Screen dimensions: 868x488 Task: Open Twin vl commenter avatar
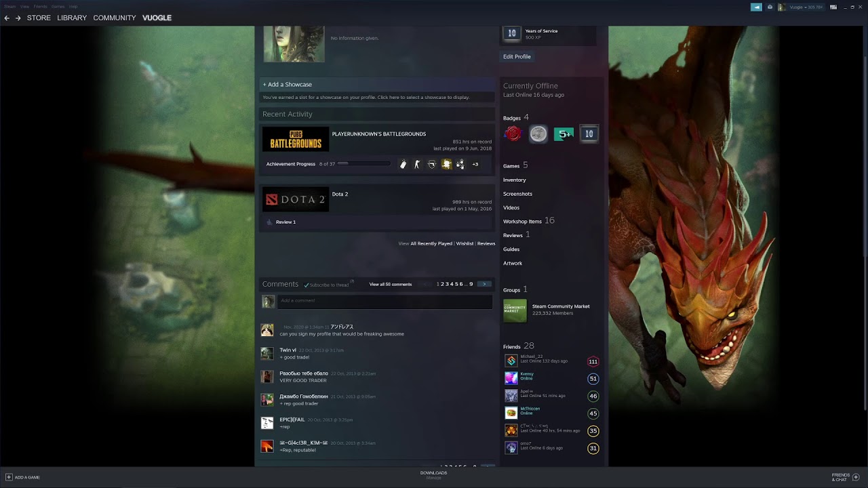coord(267,353)
